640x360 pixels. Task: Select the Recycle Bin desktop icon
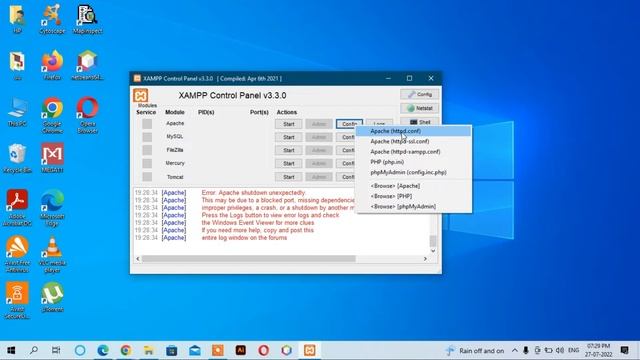point(17,158)
